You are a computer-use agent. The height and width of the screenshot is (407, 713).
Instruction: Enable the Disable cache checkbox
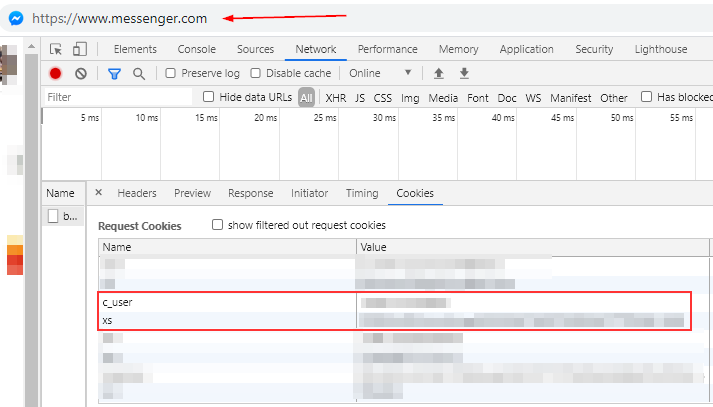(256, 73)
